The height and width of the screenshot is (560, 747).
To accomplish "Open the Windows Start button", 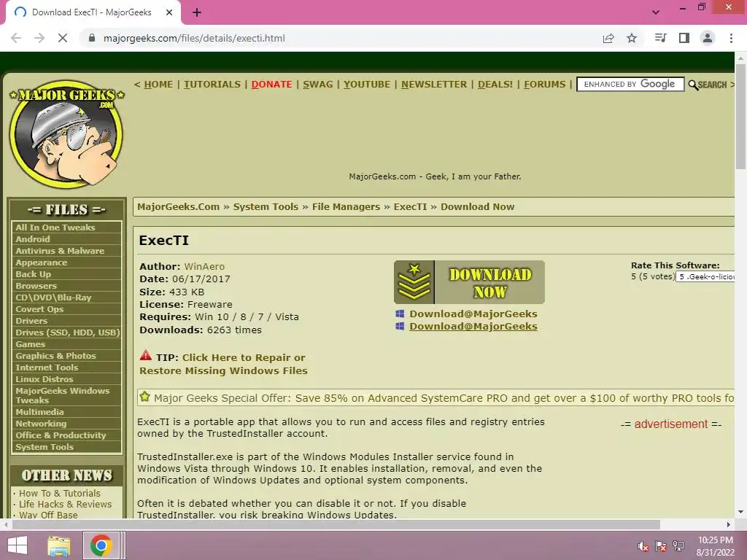I will coord(18,545).
